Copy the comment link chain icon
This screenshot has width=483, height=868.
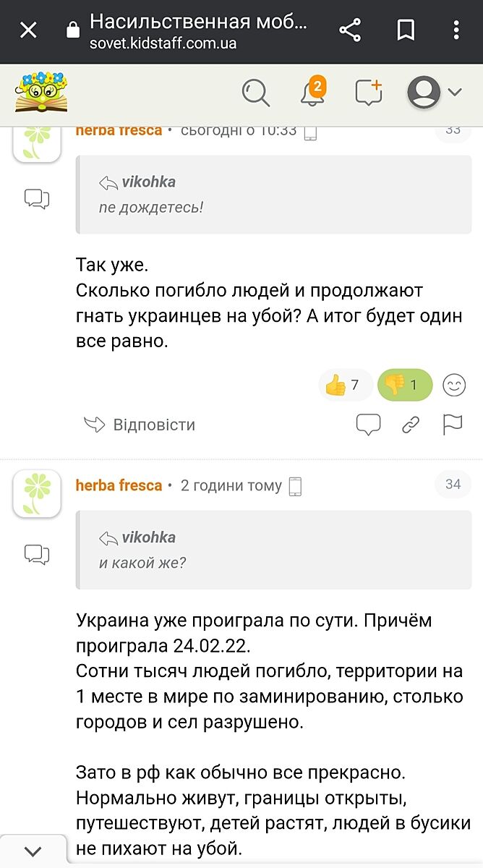pos(411,425)
